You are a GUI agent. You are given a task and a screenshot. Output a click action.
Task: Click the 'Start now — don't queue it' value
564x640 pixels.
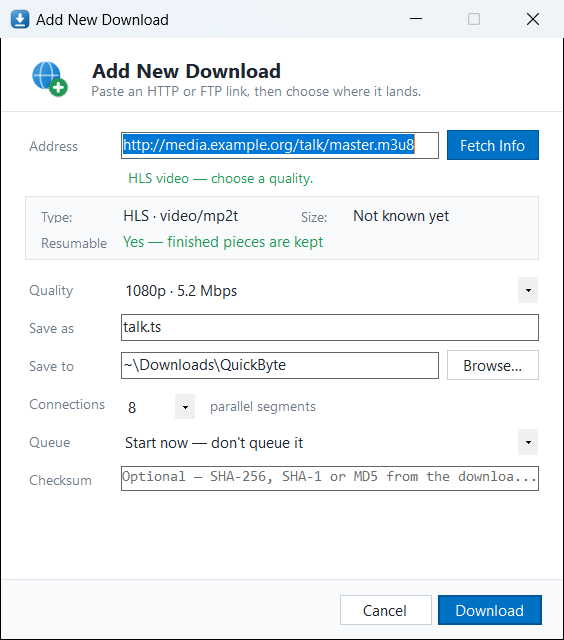tap(214, 443)
